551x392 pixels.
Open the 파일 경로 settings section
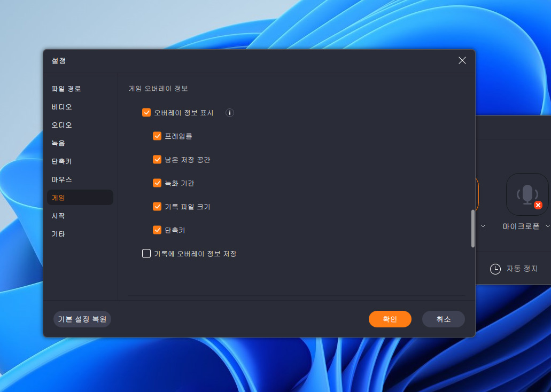(x=66, y=89)
